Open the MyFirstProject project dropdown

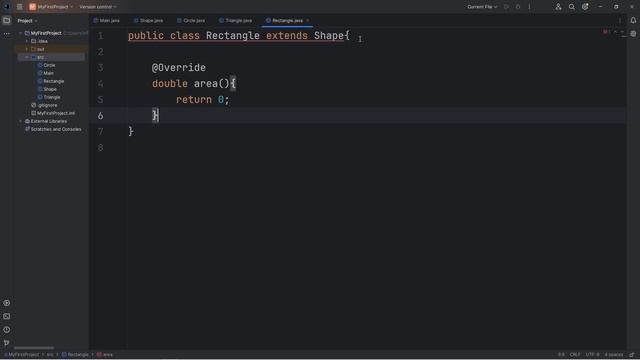point(51,7)
